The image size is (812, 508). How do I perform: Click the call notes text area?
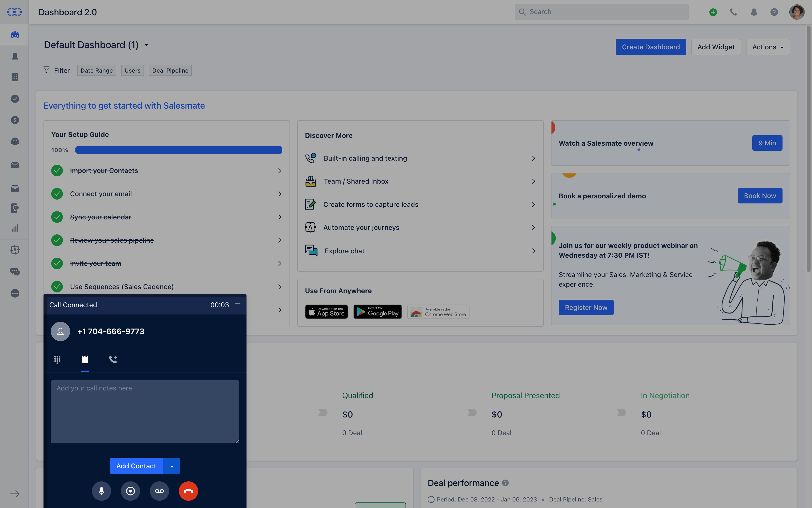145,411
